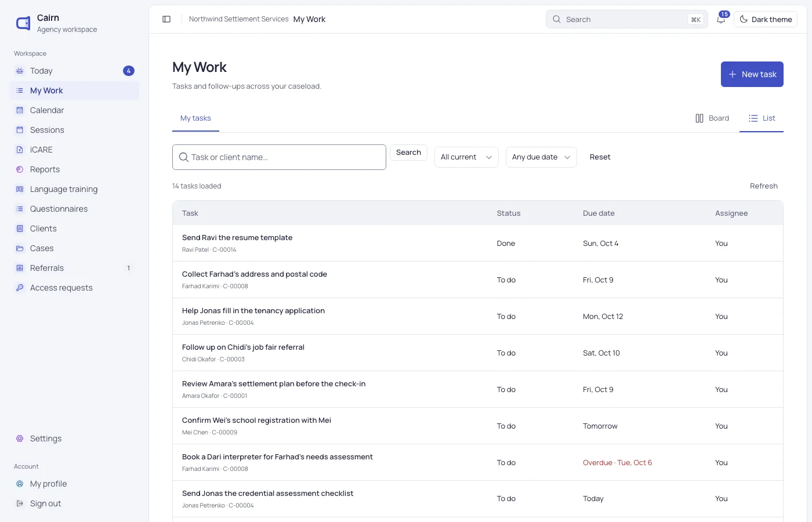Switch to Dark theme

coord(766,19)
